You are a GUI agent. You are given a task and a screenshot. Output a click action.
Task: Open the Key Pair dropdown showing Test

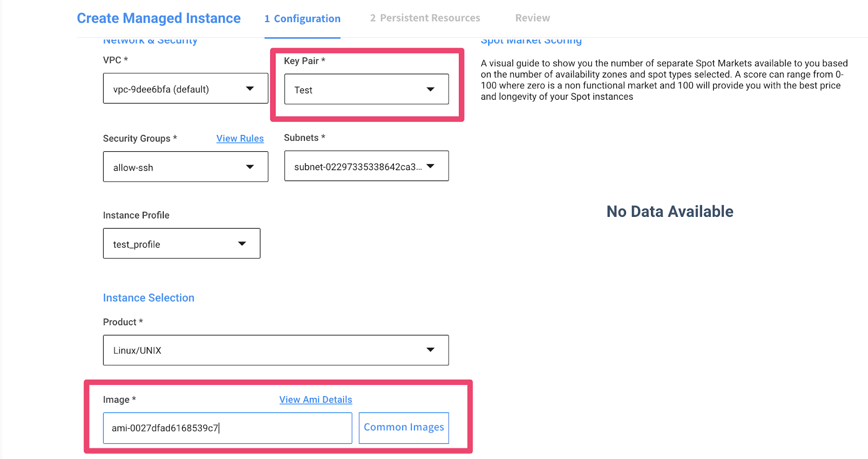tap(366, 89)
